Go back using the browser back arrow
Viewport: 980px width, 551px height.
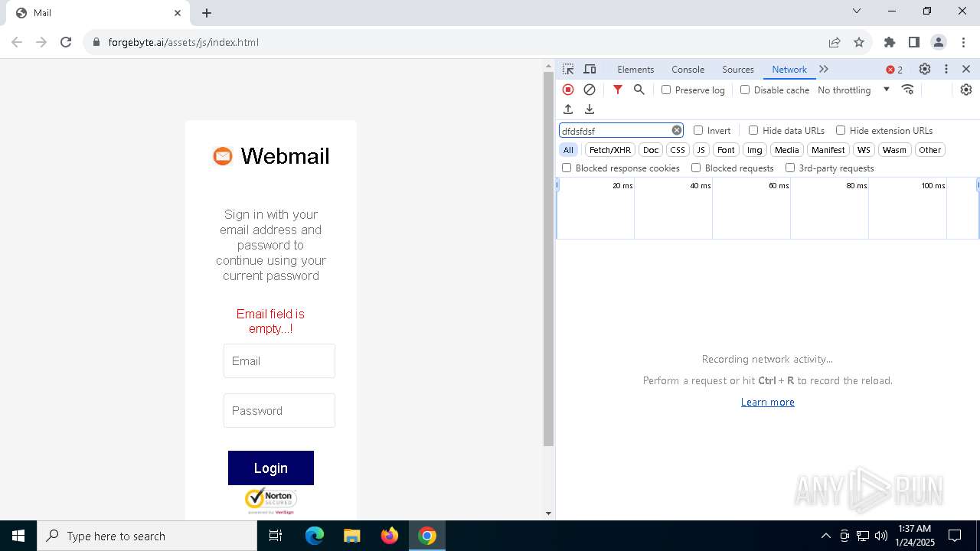coord(17,42)
